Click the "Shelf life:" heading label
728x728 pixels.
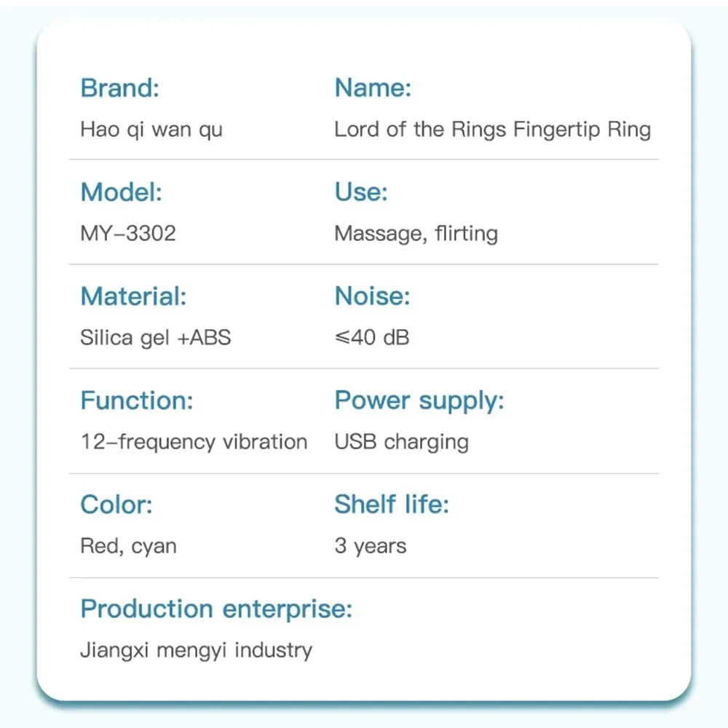392,505
